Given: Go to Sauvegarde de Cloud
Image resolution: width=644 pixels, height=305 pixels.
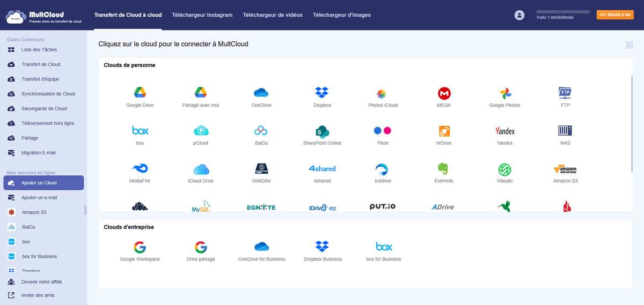Looking at the screenshot, I should [x=43, y=109].
